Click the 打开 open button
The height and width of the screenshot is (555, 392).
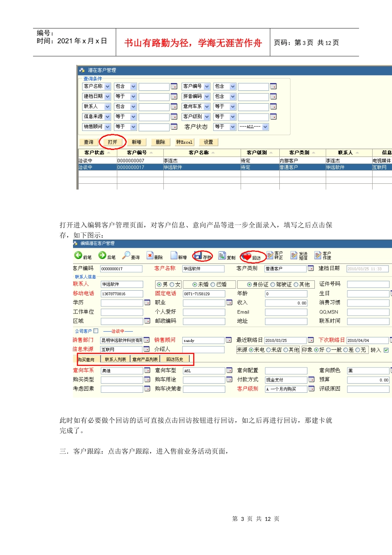coord(113,142)
